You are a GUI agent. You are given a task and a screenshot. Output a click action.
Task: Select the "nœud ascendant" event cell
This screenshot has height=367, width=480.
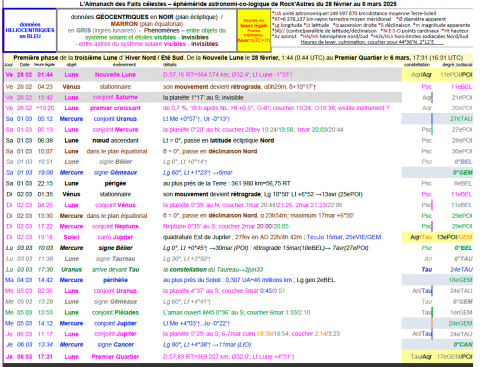point(115,140)
